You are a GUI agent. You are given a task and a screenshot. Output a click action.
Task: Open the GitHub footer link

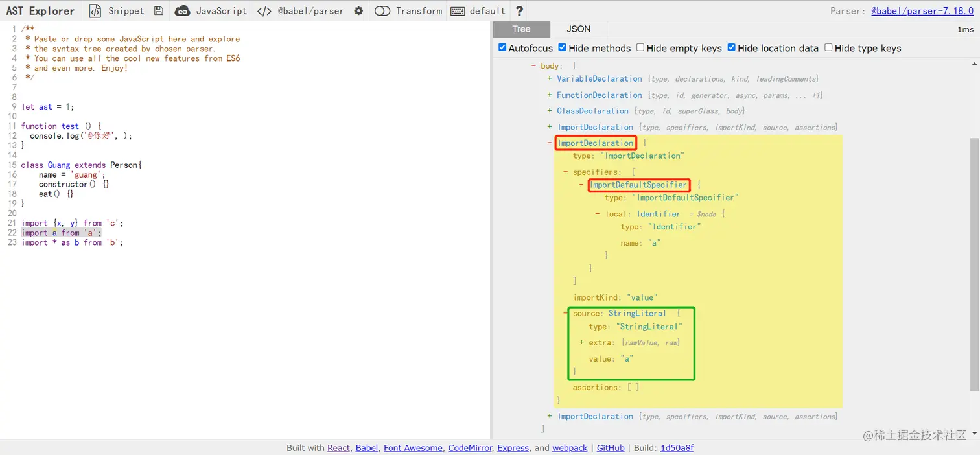pos(611,448)
